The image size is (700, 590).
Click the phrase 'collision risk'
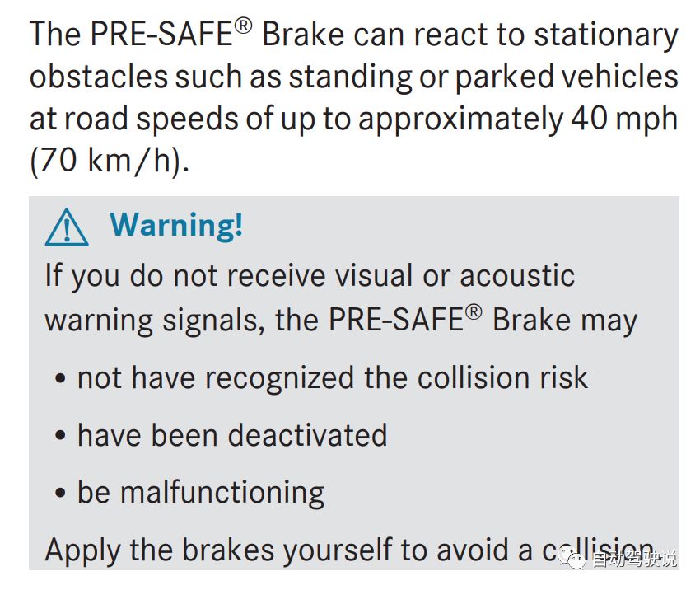click(502, 378)
